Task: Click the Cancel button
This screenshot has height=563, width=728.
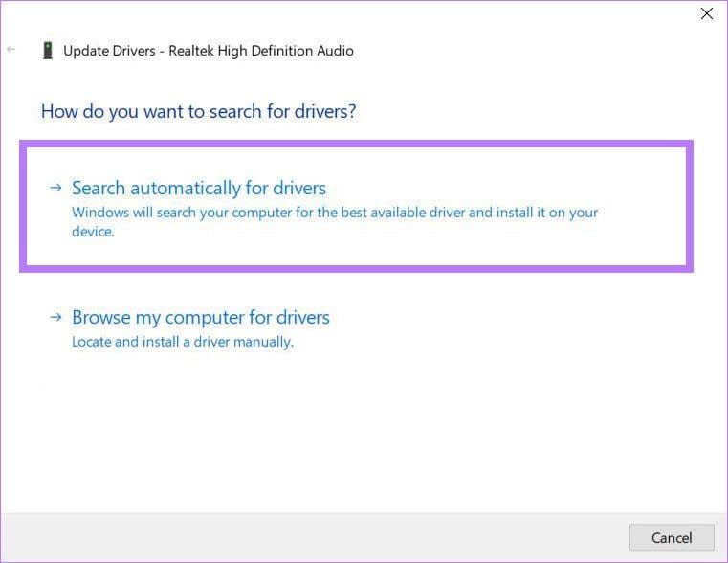Action: coord(672,538)
